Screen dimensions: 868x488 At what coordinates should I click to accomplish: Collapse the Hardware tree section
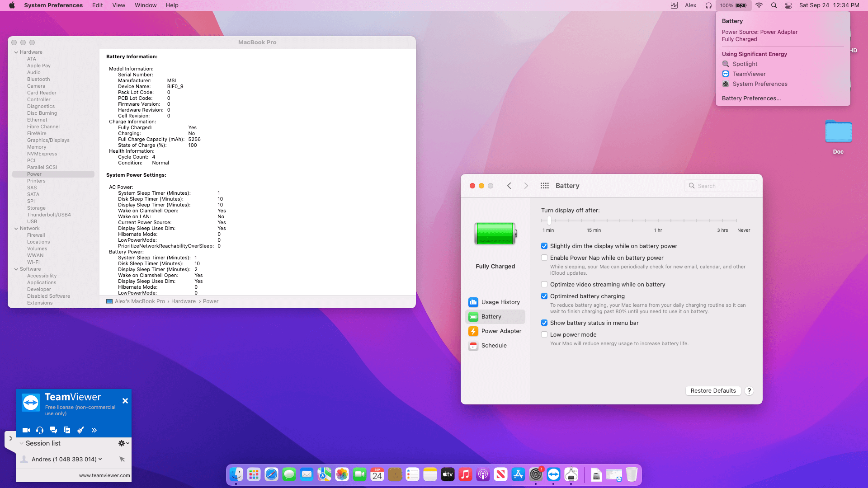(x=16, y=52)
